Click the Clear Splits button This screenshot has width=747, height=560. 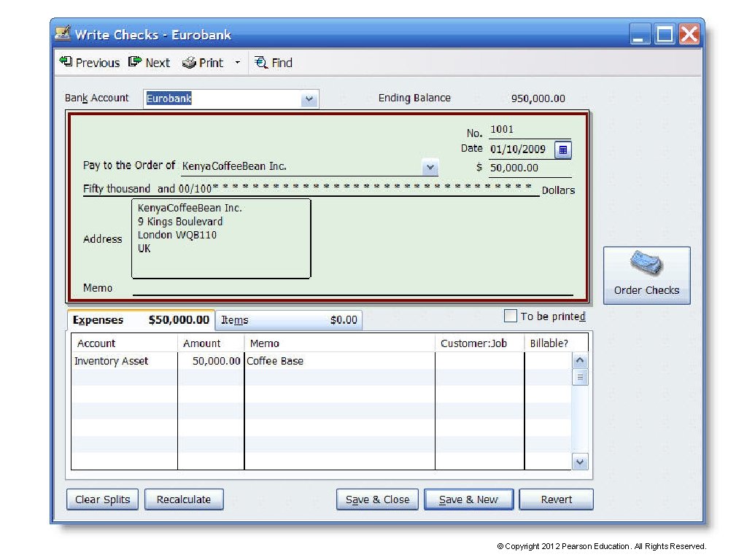pos(102,499)
